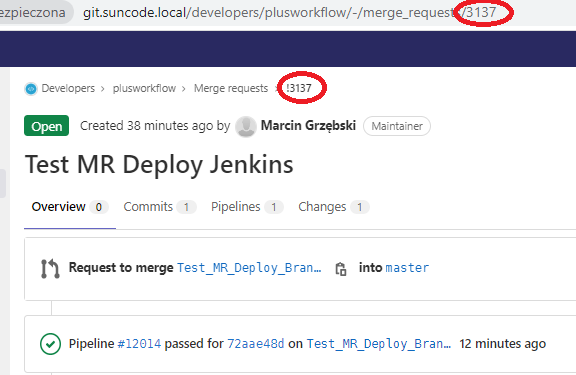Click the green pipeline passed status icon
The height and width of the screenshot is (375, 576).
click(50, 344)
